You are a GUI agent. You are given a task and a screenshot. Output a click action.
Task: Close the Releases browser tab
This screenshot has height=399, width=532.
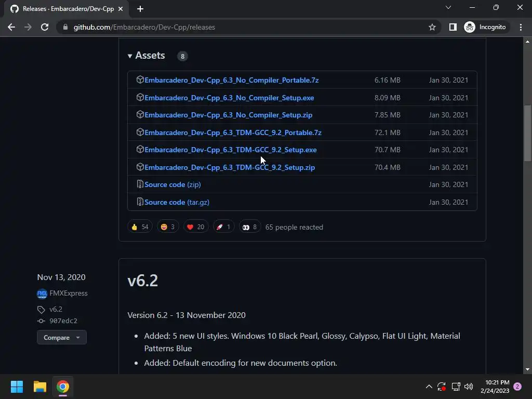(121, 9)
